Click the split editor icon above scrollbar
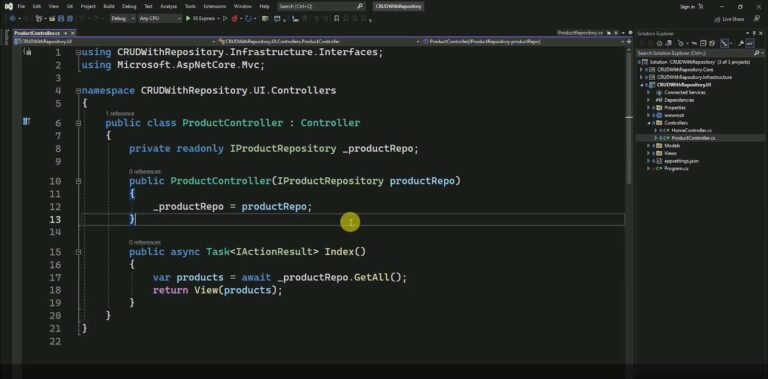This screenshot has height=379, width=768. 629,42
